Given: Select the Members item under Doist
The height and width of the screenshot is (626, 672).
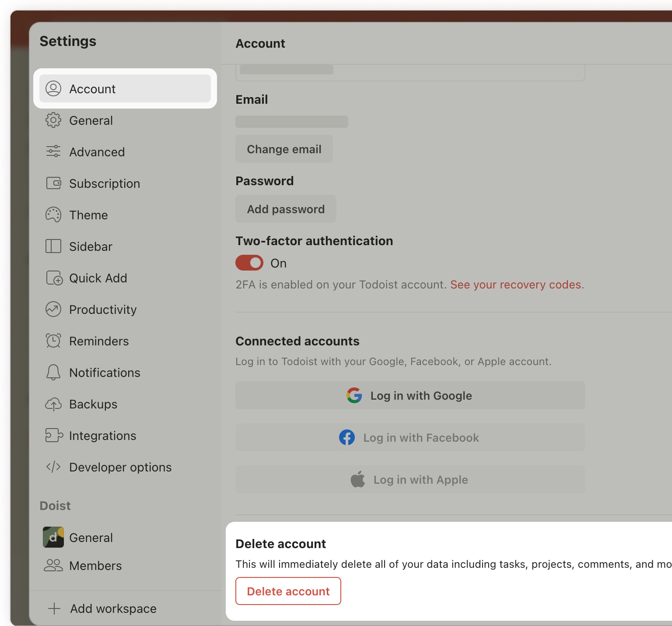Looking at the screenshot, I should (95, 566).
